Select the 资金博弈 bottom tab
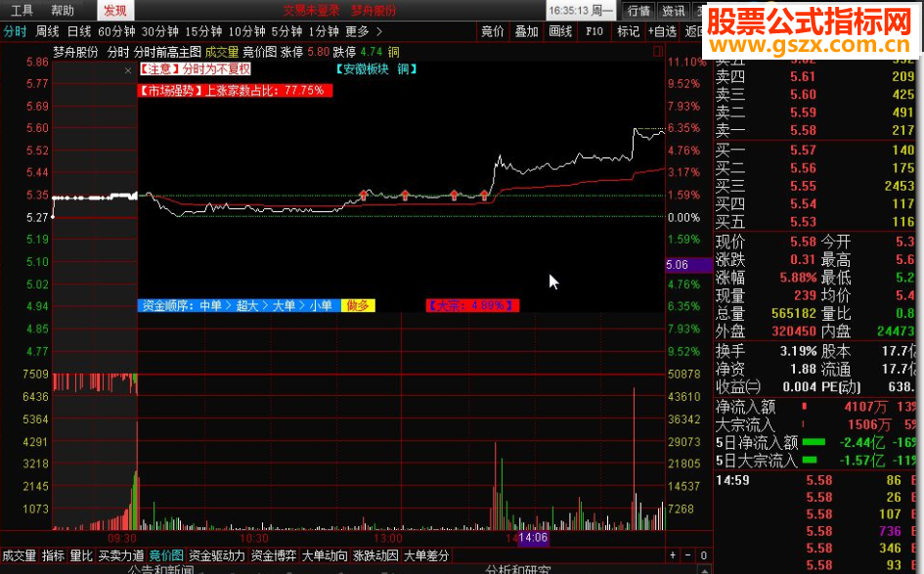The image size is (924, 574). [274, 555]
